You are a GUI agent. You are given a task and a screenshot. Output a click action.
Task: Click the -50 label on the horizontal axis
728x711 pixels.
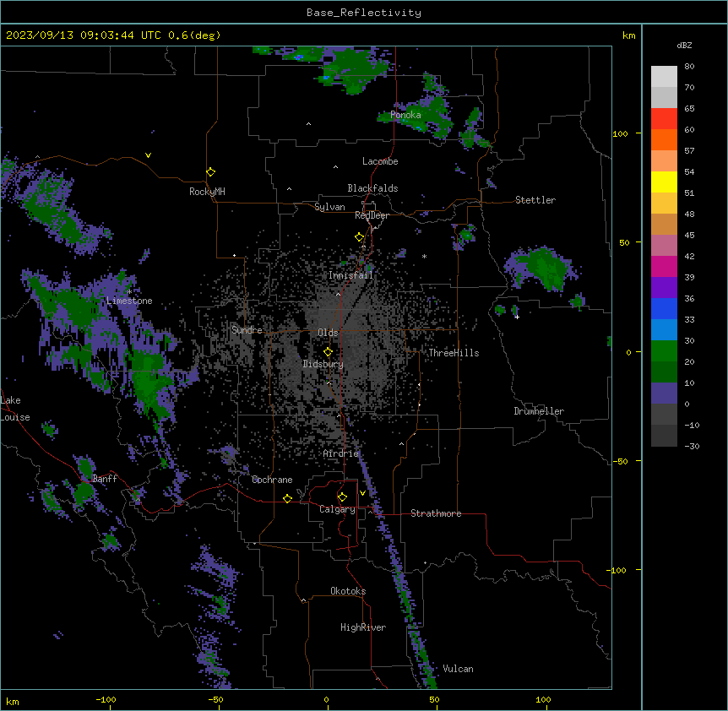pyautogui.click(x=215, y=699)
